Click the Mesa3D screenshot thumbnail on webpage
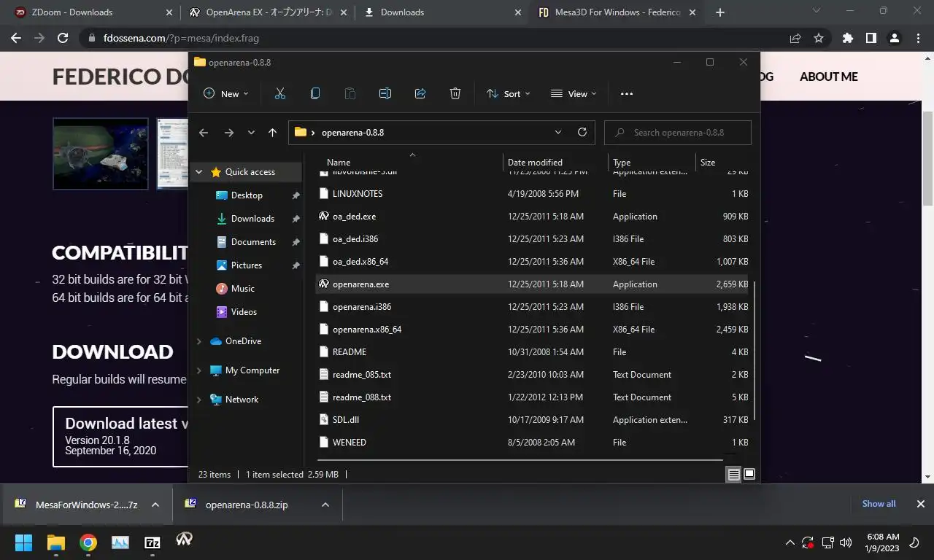Screen dimensions: 934x560 click(x=101, y=154)
